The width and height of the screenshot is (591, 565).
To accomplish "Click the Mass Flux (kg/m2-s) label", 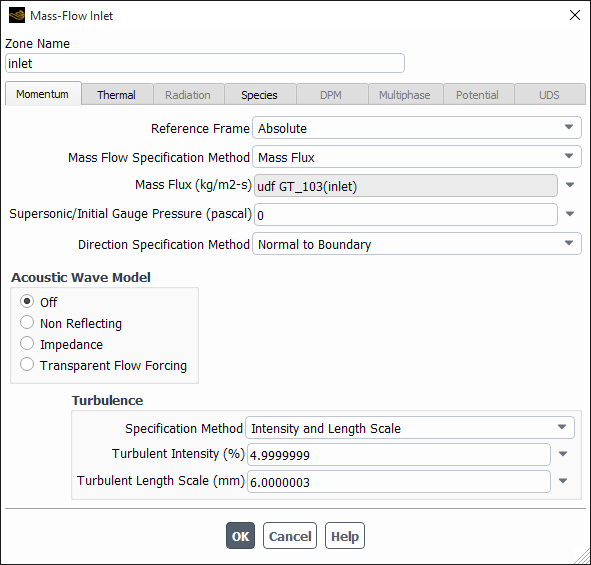I will [193, 185].
